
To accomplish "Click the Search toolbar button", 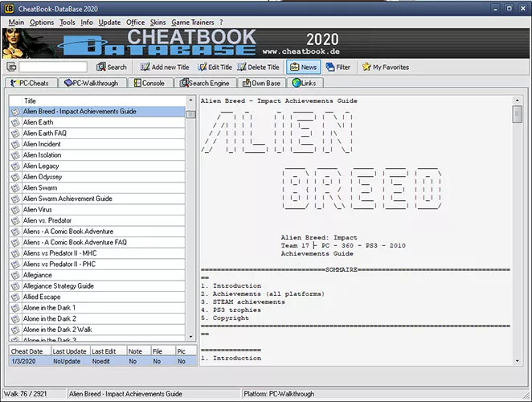I will [x=112, y=68].
